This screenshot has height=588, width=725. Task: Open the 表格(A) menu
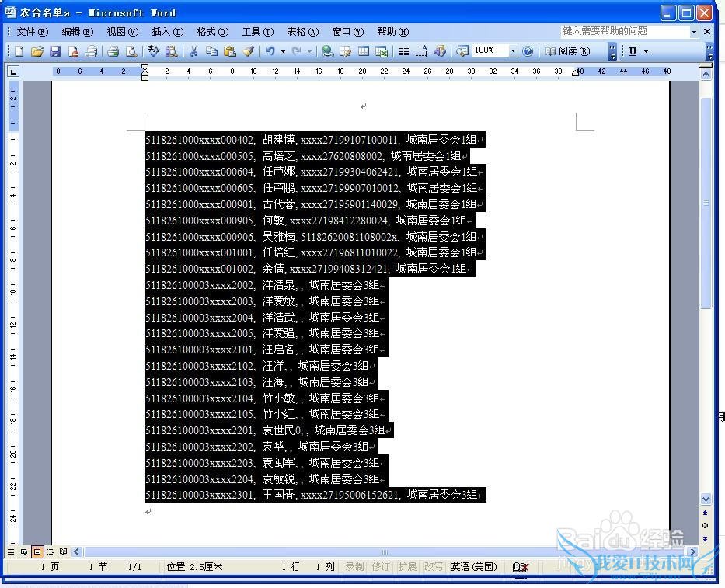pyautogui.click(x=303, y=32)
